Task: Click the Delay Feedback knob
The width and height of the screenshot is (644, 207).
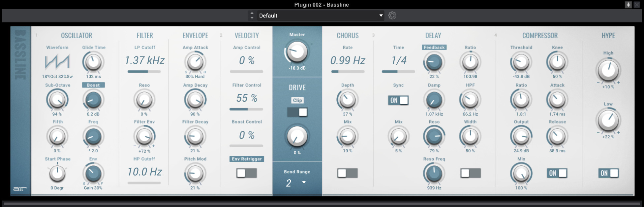Action: pos(434,62)
